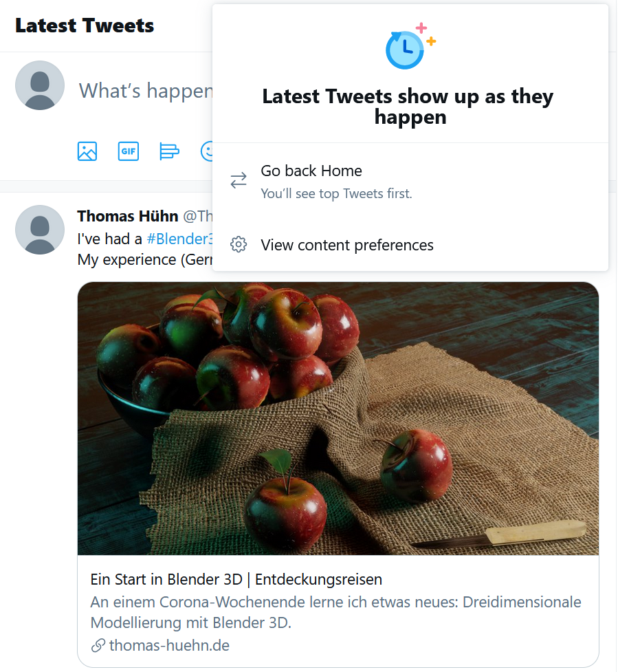Screen dimensions: 618x672
Task: Click the add photo media icon
Action: [87, 151]
